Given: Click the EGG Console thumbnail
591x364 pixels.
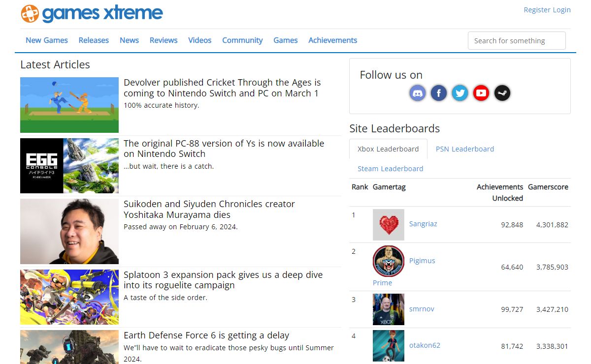Looking at the screenshot, I should point(69,166).
